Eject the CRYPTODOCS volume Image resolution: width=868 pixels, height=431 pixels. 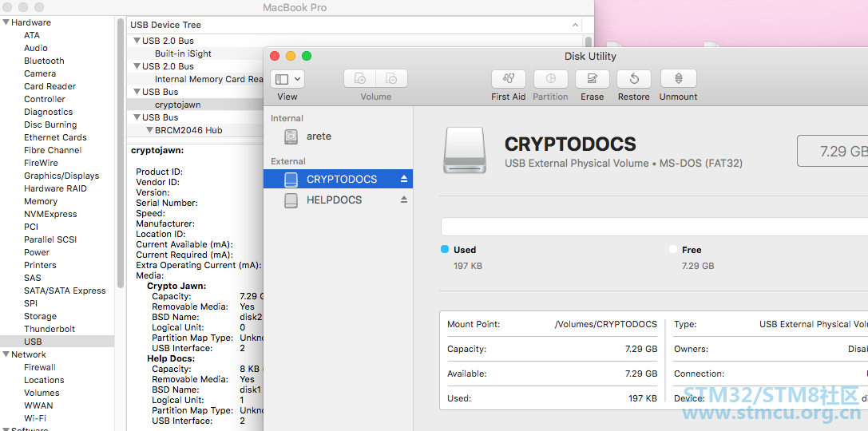pos(403,179)
